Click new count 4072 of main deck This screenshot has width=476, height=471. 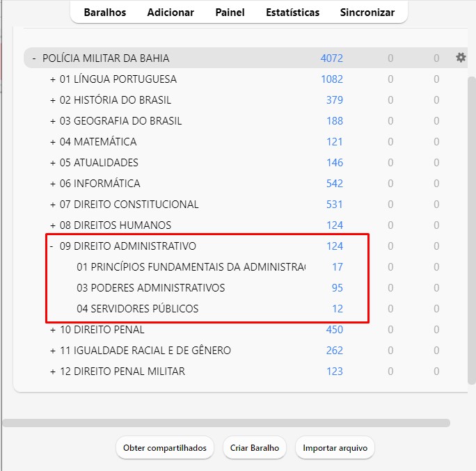click(x=331, y=58)
